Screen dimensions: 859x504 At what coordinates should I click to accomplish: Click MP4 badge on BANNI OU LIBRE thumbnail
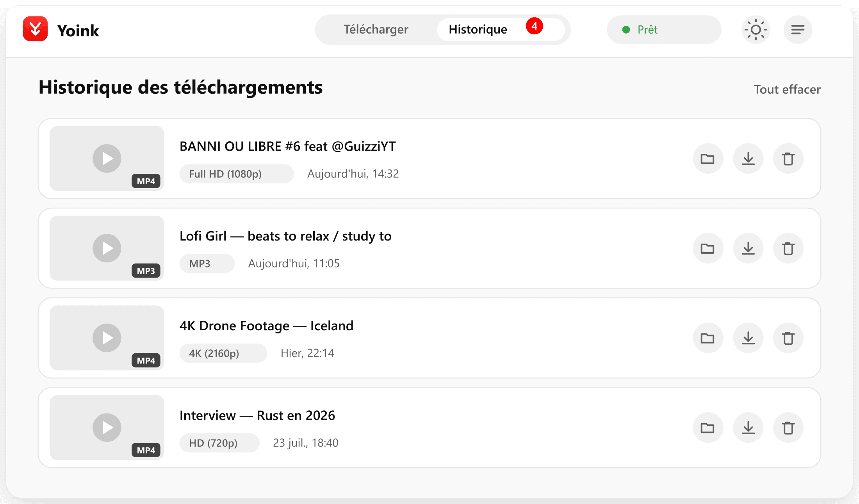tap(146, 181)
